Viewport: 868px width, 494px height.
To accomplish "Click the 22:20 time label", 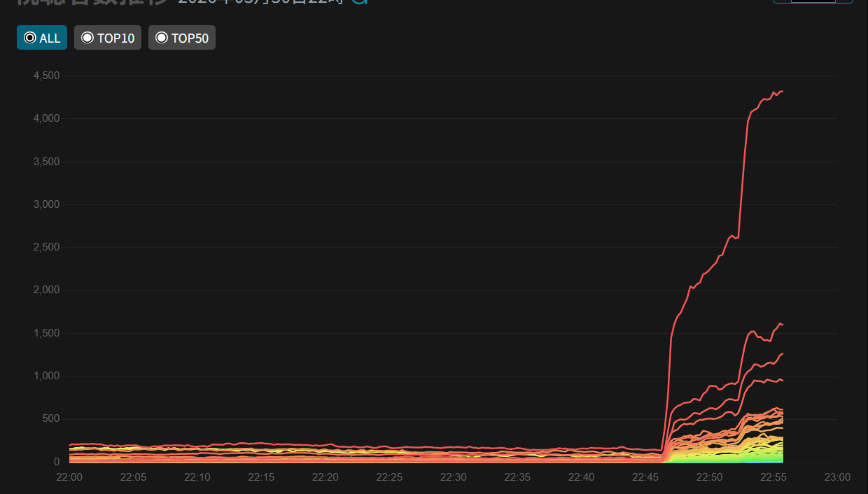I will coord(325,477).
